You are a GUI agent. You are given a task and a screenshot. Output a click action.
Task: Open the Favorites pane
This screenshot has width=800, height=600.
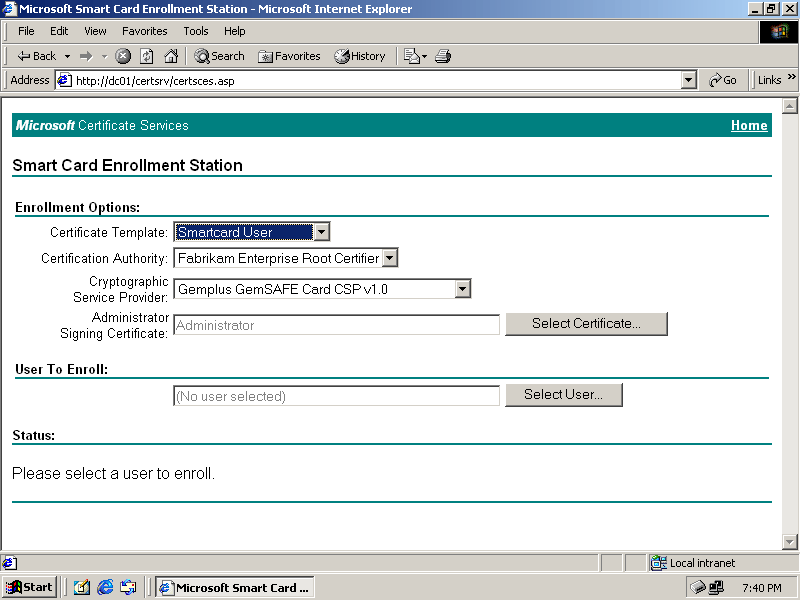click(x=289, y=56)
